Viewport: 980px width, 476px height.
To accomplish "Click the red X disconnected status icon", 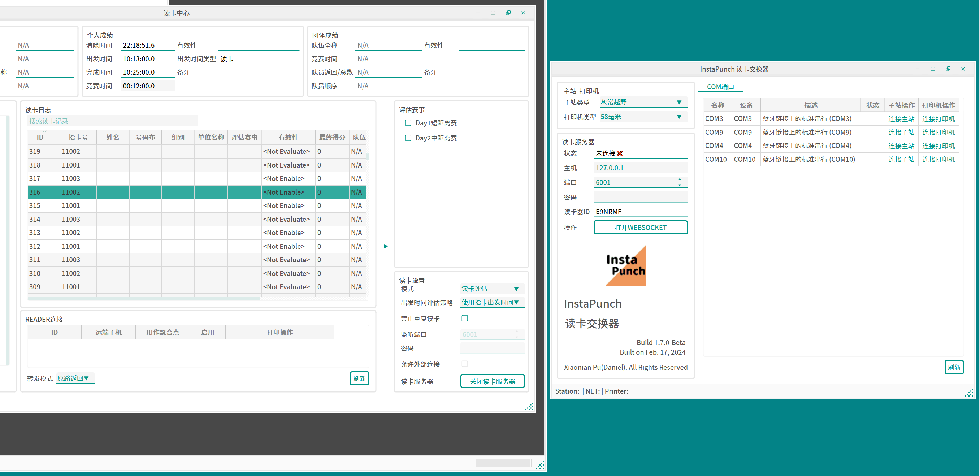I will click(620, 153).
